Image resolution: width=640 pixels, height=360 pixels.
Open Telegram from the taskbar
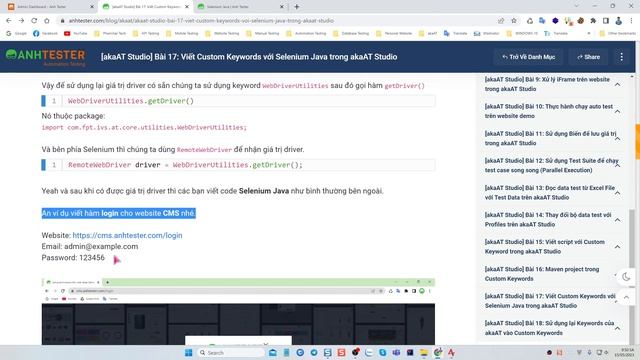coord(313,353)
